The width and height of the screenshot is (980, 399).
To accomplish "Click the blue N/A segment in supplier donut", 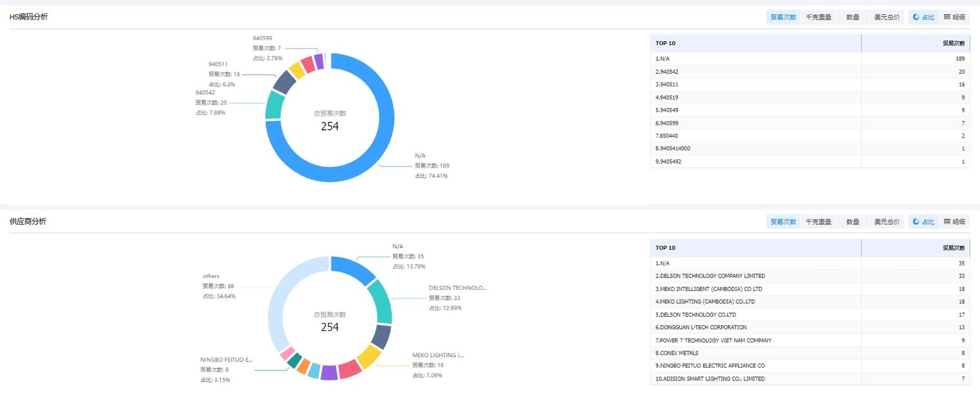I will click(x=353, y=269).
